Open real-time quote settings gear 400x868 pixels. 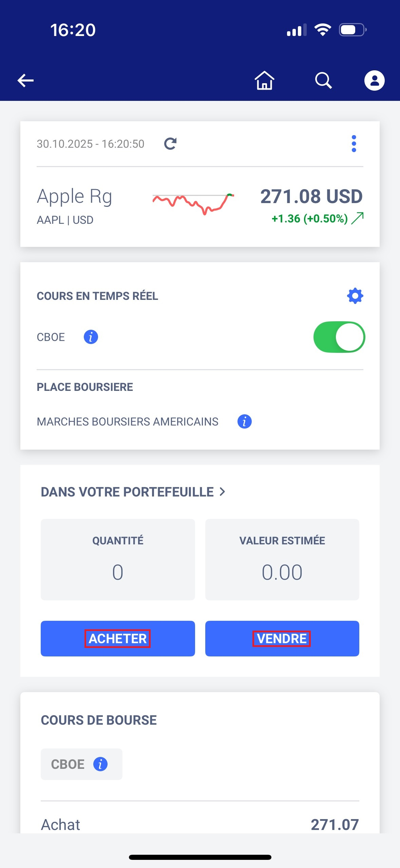click(x=355, y=296)
